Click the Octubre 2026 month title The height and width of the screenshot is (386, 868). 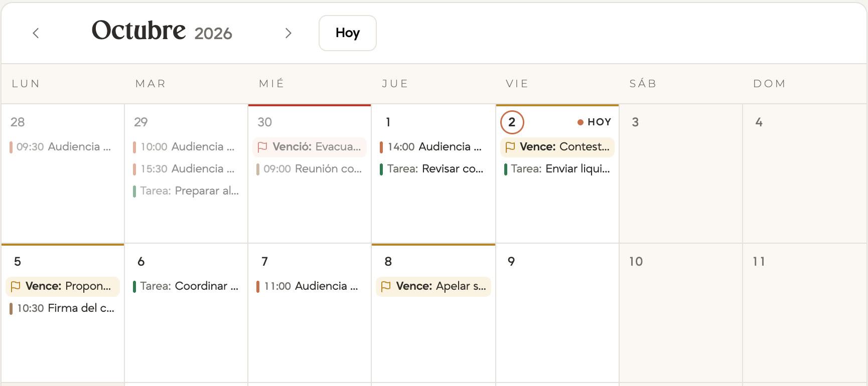click(162, 31)
